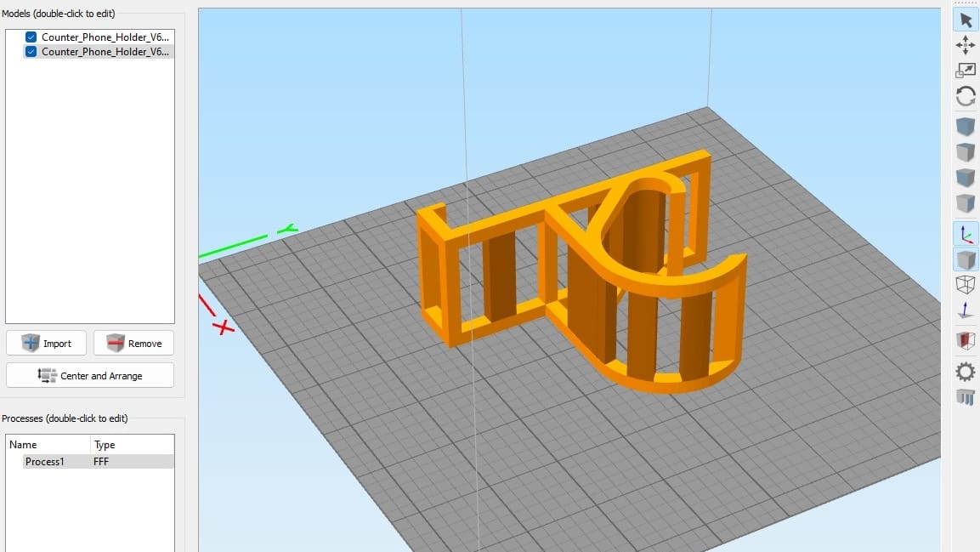Screen dimensions: 980x552
Task: Click the Remove button
Action: click(x=133, y=344)
